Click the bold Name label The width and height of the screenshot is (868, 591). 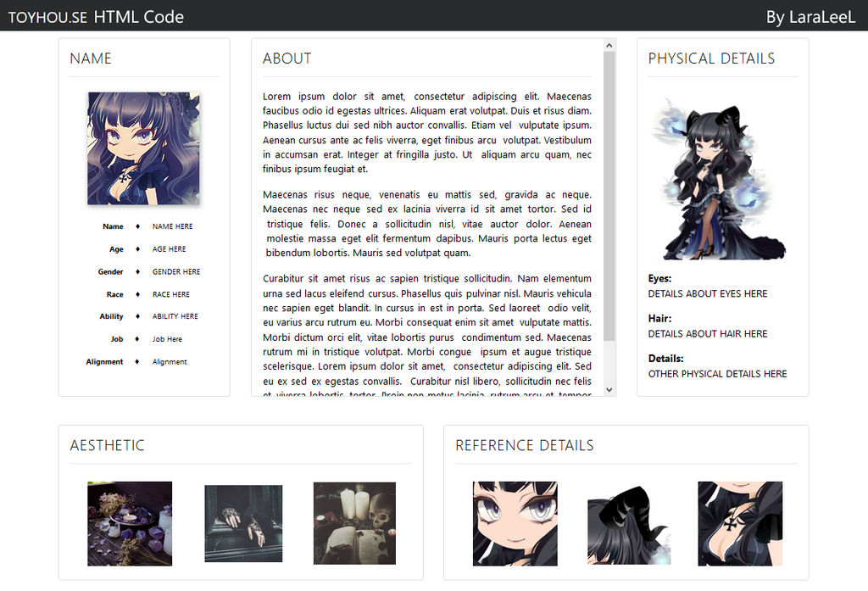point(113,226)
